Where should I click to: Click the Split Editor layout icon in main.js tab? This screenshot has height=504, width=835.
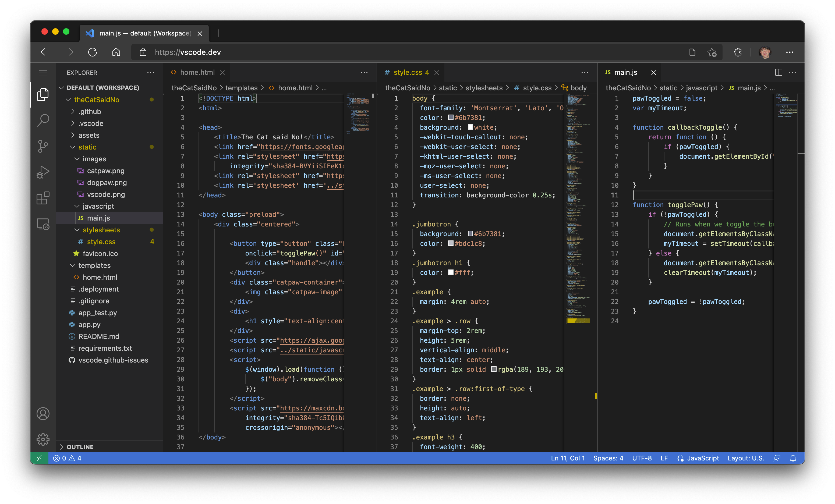[779, 72]
